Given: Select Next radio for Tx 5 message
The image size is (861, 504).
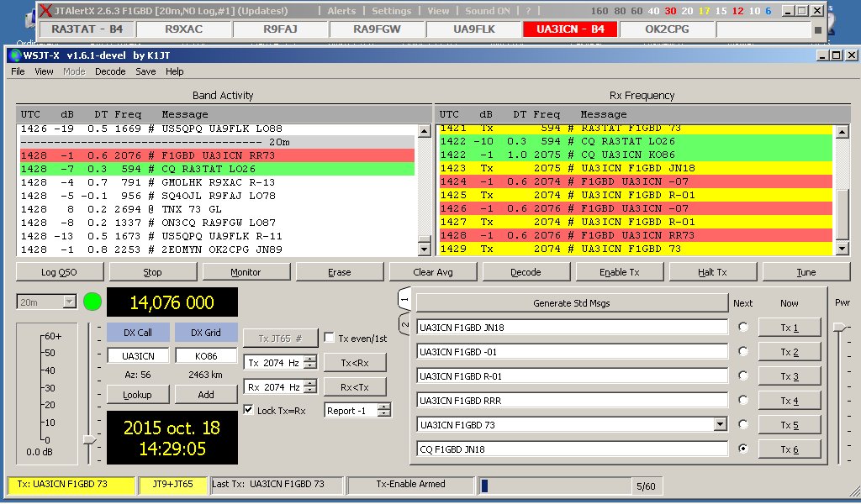Looking at the screenshot, I should coord(743,424).
